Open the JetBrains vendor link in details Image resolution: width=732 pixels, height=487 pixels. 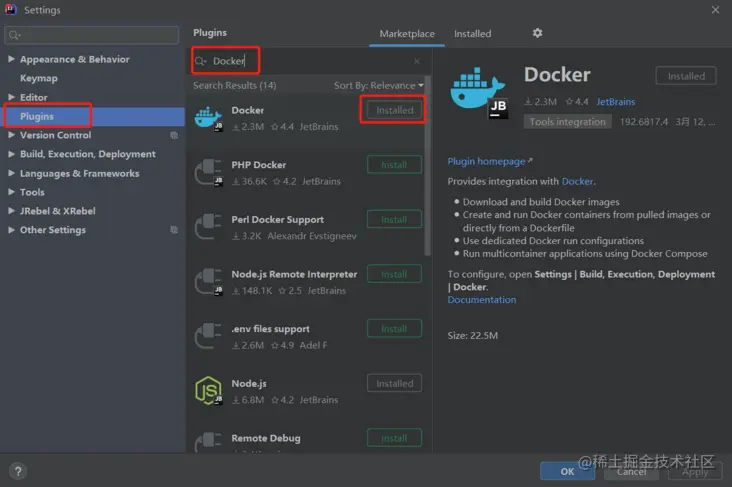[615, 102]
